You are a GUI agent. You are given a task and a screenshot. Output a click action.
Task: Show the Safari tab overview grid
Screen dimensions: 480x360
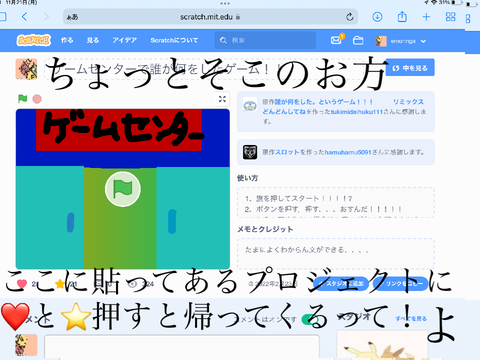pos(450,17)
